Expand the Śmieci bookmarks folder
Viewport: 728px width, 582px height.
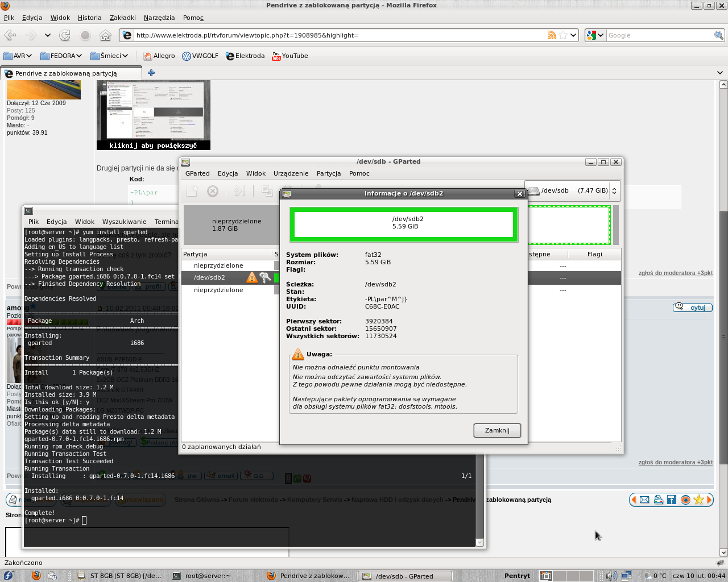(x=109, y=56)
